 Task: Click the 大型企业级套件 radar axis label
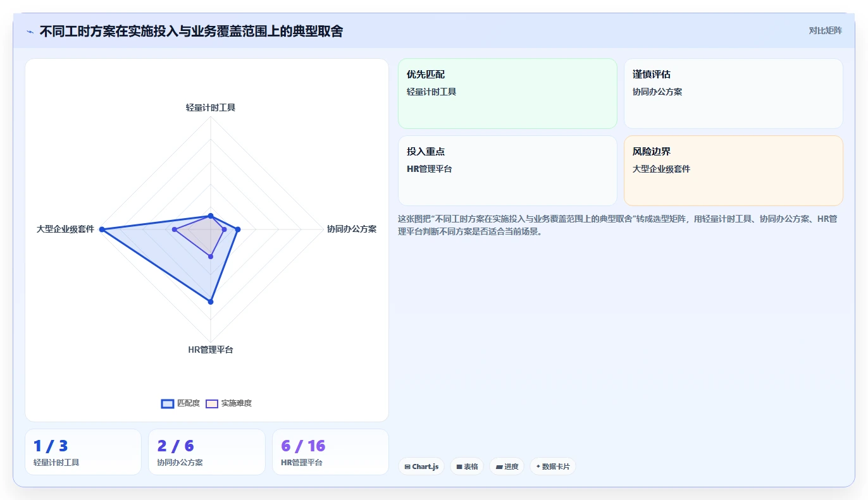pyautogui.click(x=65, y=229)
